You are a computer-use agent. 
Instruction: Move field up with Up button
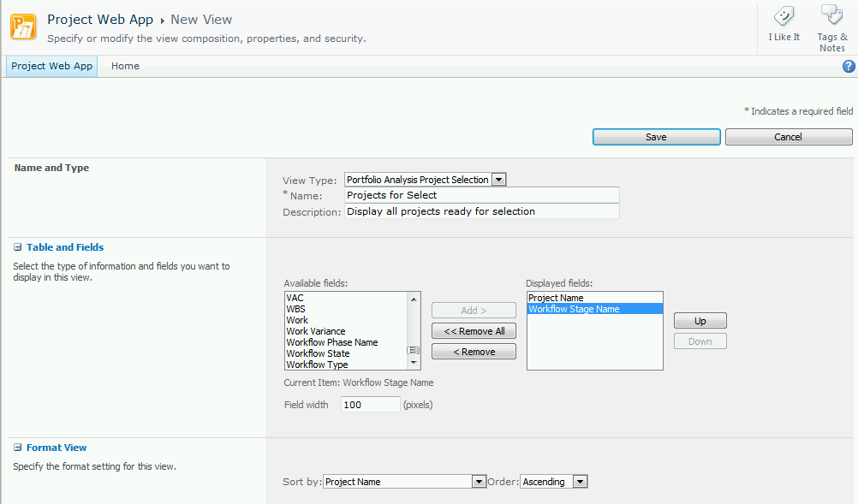click(700, 321)
